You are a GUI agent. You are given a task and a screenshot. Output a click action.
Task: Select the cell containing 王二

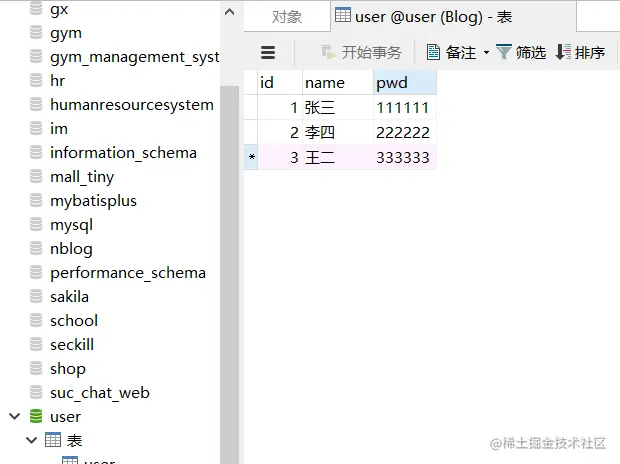click(338, 157)
